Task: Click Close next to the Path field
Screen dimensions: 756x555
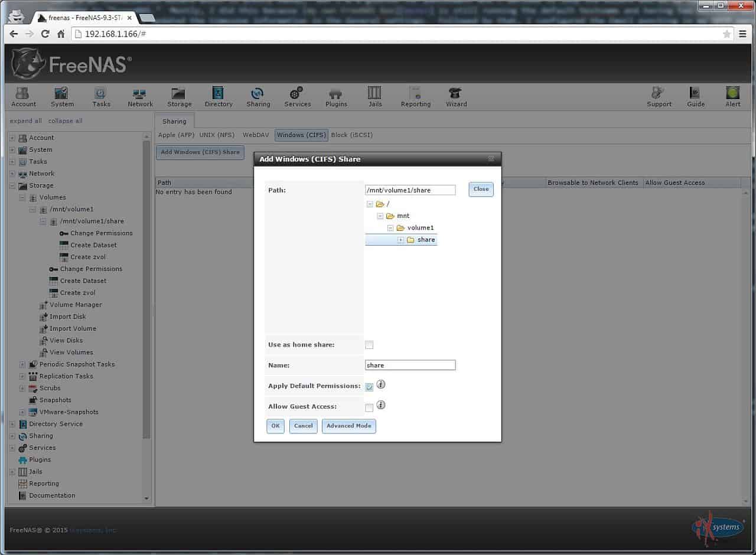Action: click(481, 189)
